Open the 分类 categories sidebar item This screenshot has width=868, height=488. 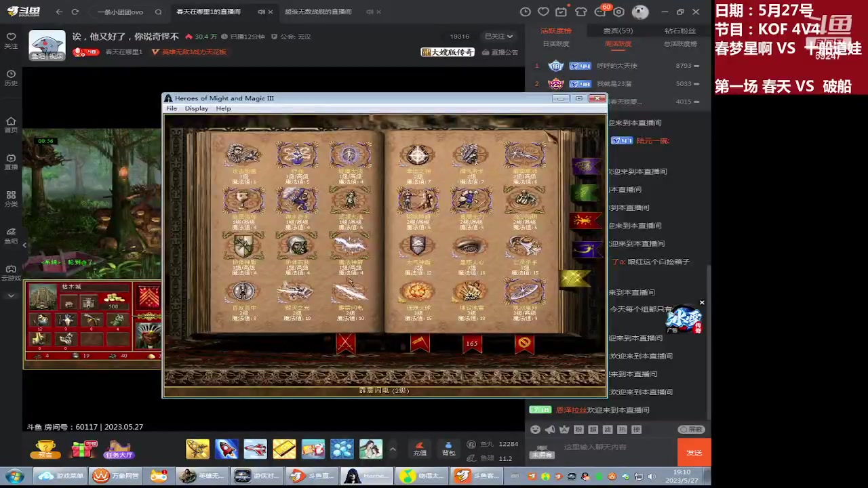tap(11, 199)
